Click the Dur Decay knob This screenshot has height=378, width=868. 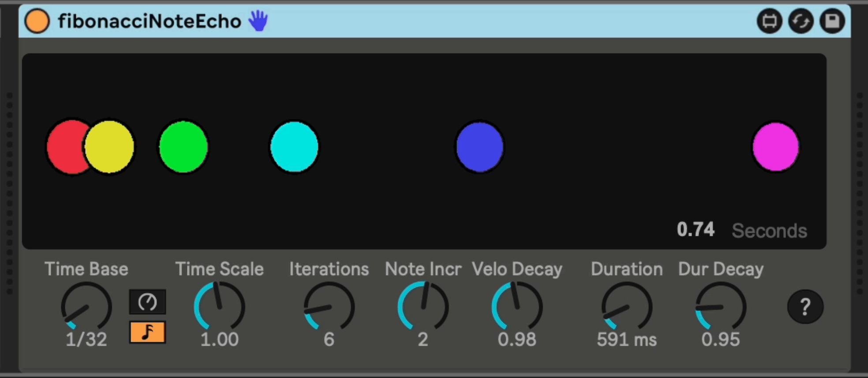coord(721,307)
